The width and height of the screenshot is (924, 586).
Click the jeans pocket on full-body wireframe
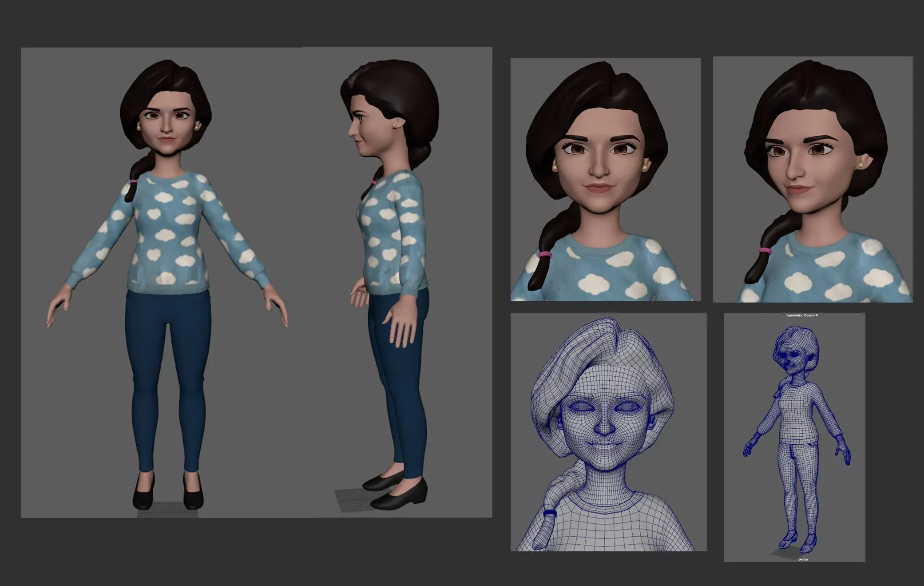pyautogui.click(x=813, y=444)
